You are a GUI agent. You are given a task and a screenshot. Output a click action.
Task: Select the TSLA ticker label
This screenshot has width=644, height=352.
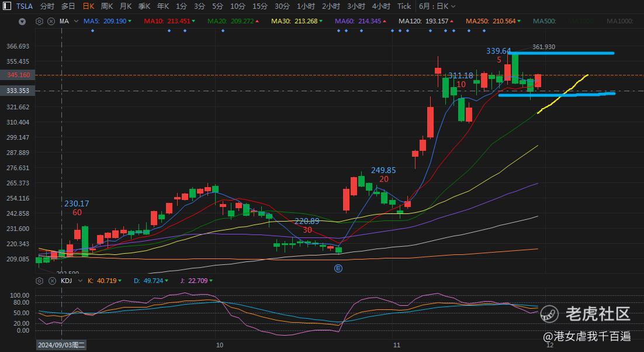(x=25, y=6)
